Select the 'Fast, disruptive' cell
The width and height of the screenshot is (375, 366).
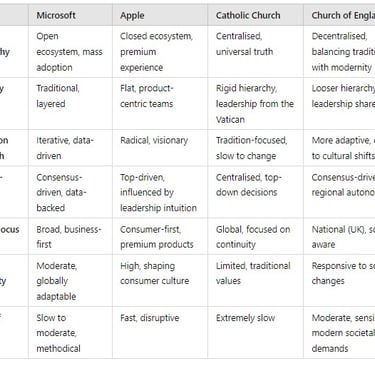coord(160,333)
